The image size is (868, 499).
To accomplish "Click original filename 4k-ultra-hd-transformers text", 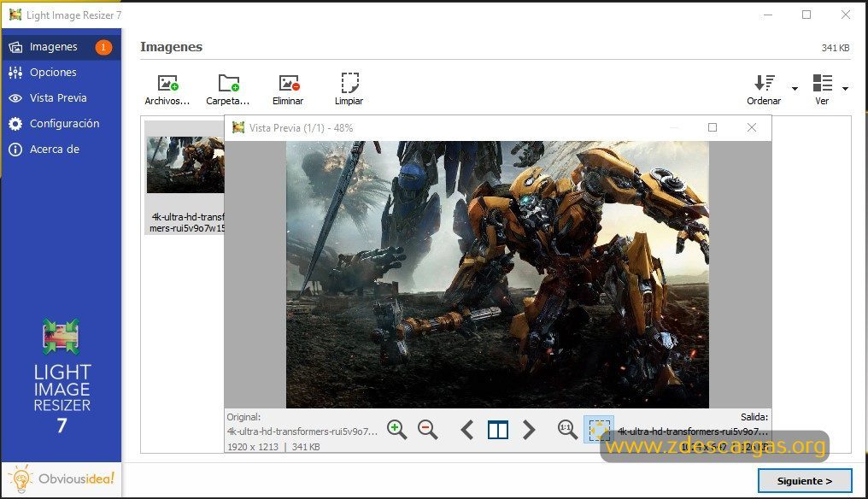I will [x=302, y=431].
